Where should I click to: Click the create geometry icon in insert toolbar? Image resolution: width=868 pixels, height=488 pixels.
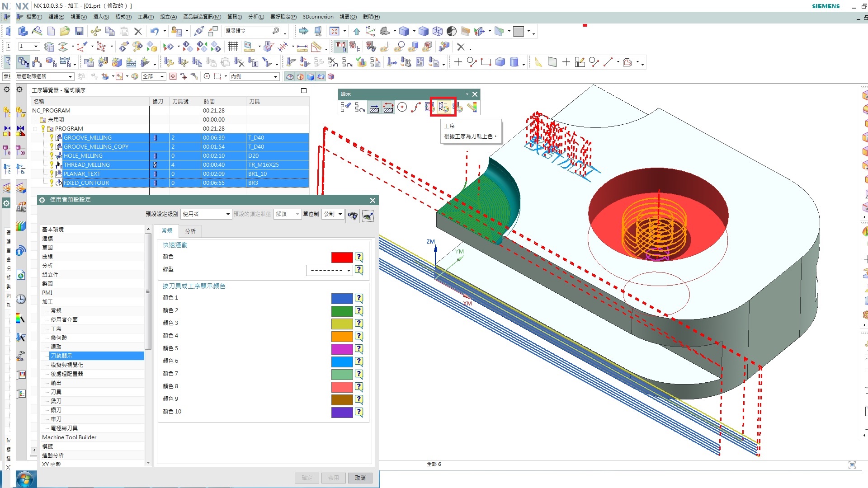click(117, 62)
